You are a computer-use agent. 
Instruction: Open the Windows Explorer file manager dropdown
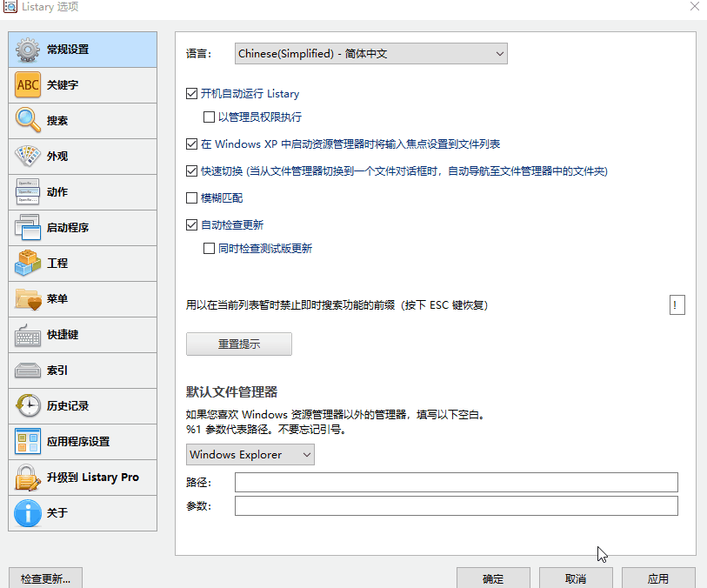250,455
